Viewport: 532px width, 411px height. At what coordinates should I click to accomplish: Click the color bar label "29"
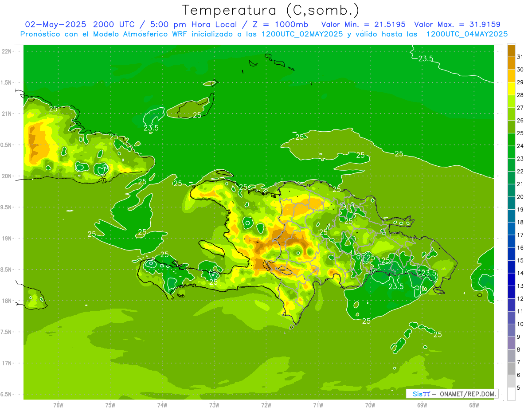(520, 82)
